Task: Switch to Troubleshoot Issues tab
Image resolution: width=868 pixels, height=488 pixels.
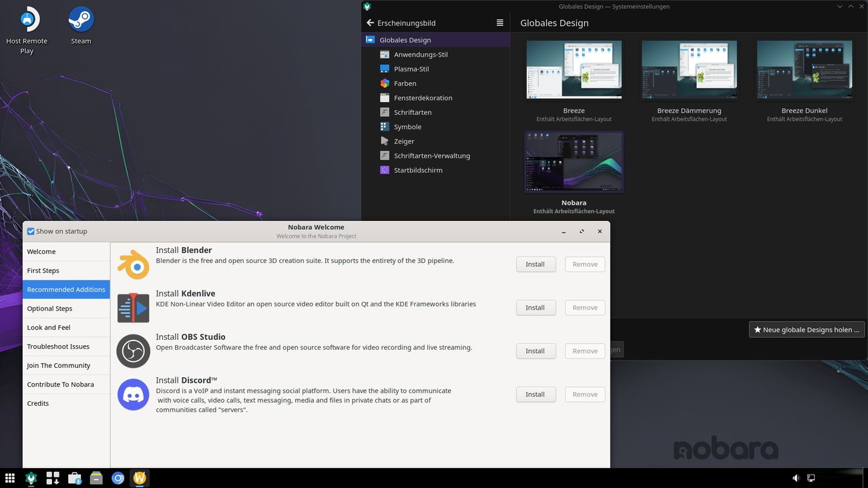Action: pos(66,346)
